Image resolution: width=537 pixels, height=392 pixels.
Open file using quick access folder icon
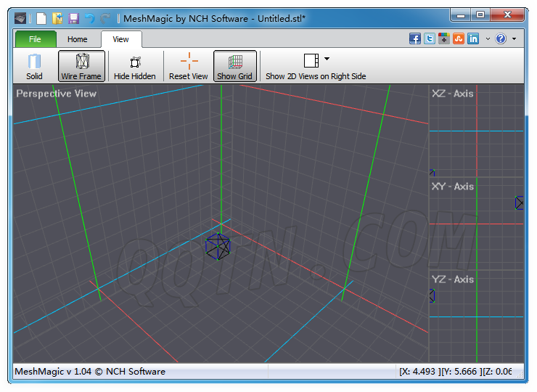pos(57,18)
